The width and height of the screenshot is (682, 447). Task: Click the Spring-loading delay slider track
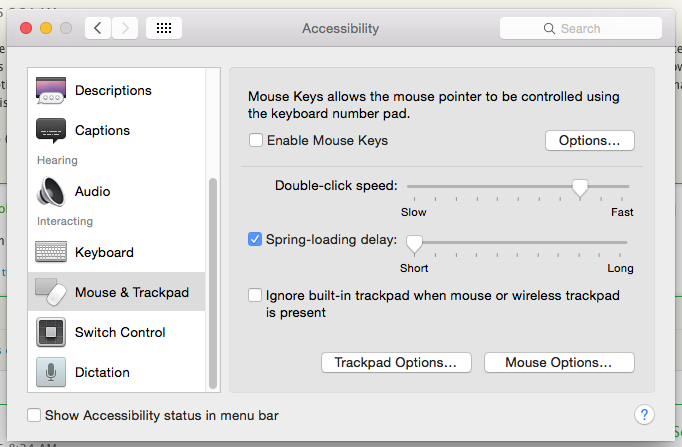point(520,242)
